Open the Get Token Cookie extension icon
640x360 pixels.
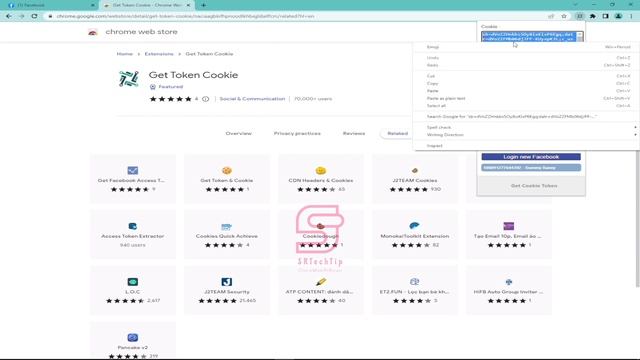[580, 16]
